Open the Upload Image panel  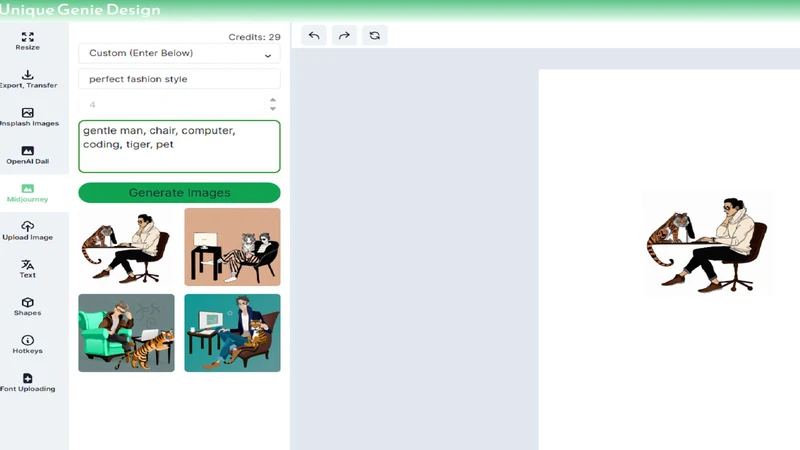[x=28, y=231]
